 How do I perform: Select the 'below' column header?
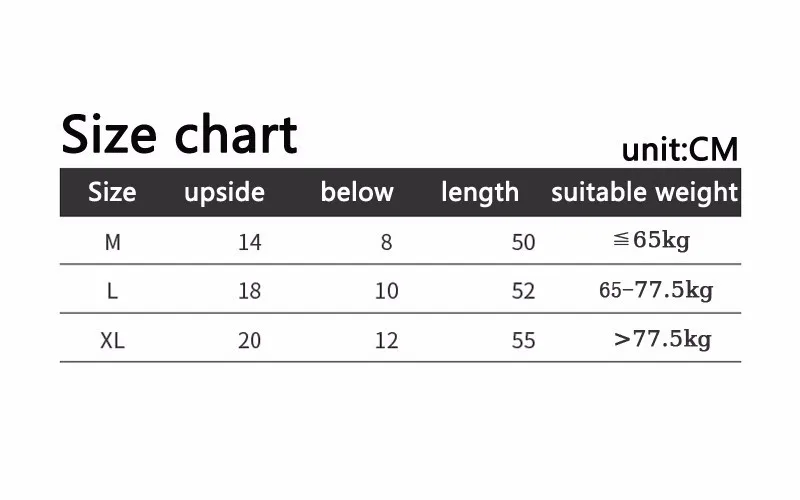click(x=357, y=192)
